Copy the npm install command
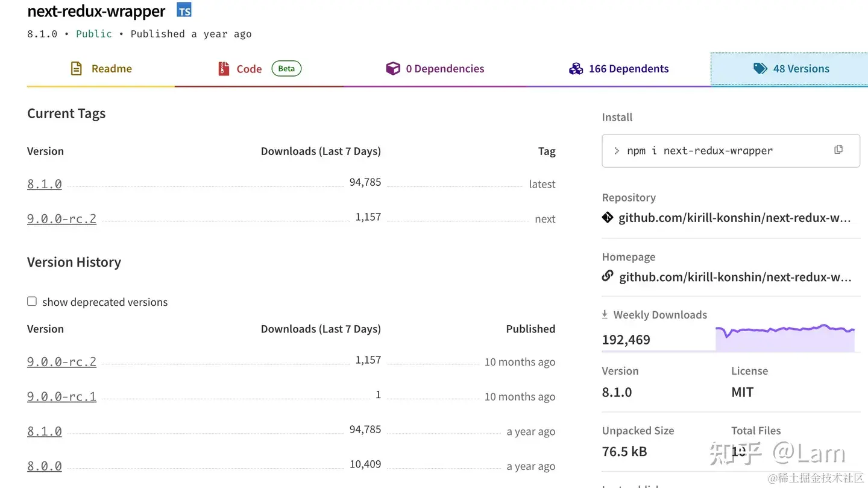Viewport: 868px width, 488px height. point(838,150)
